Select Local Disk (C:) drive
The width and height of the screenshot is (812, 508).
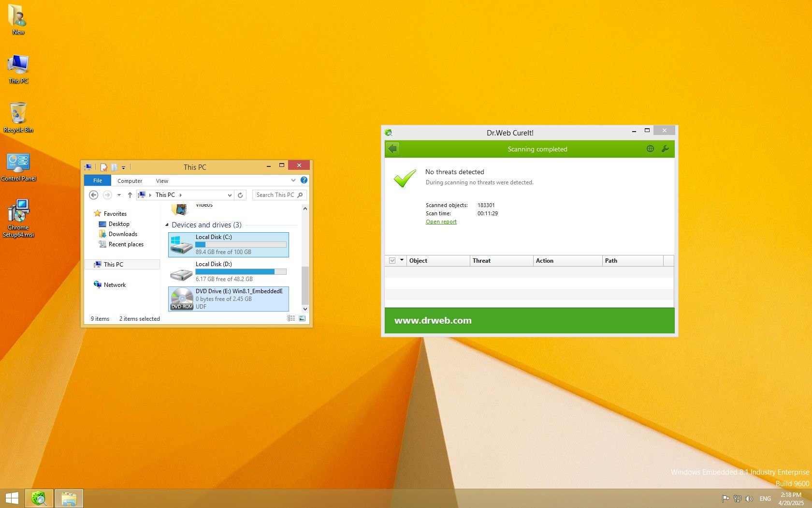click(x=229, y=245)
